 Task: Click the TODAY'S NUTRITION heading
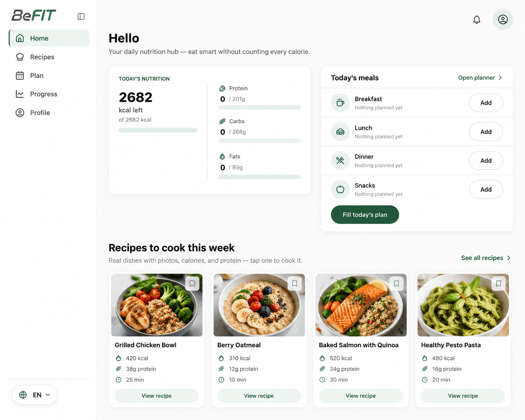(x=144, y=79)
